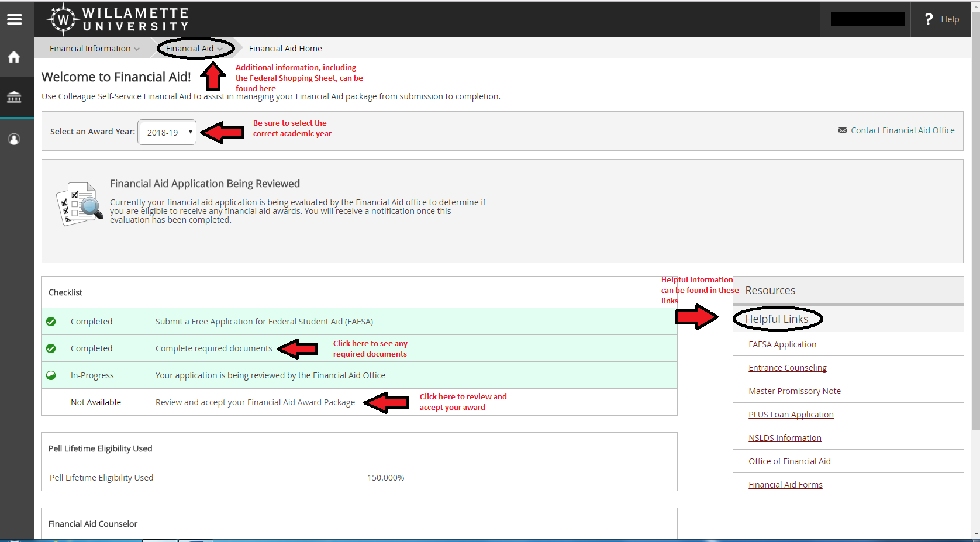Open the Contact Financial Aid Office link
This screenshot has width=980, height=542.
click(903, 130)
